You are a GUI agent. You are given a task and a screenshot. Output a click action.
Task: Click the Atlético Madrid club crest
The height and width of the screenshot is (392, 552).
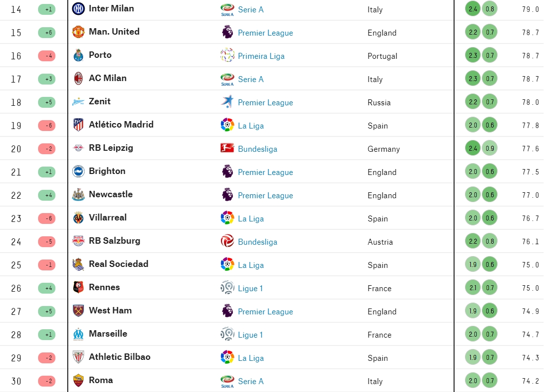coord(78,125)
